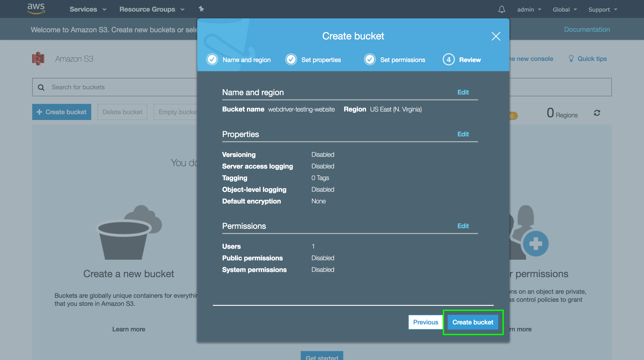
Task: Select step 4 Review circle
Action: (449, 60)
